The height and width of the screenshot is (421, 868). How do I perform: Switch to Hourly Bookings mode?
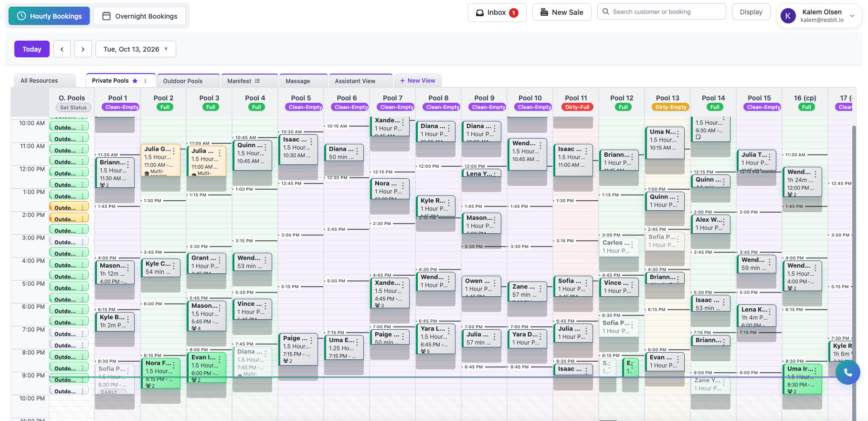[x=49, y=16]
